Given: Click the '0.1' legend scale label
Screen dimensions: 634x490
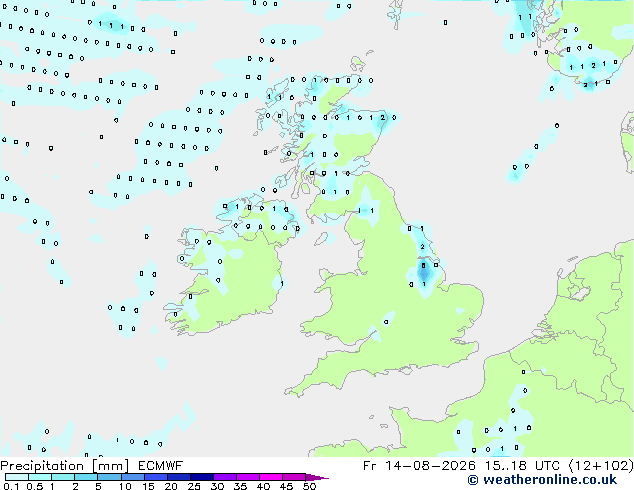Looking at the screenshot, I should 11,486.
